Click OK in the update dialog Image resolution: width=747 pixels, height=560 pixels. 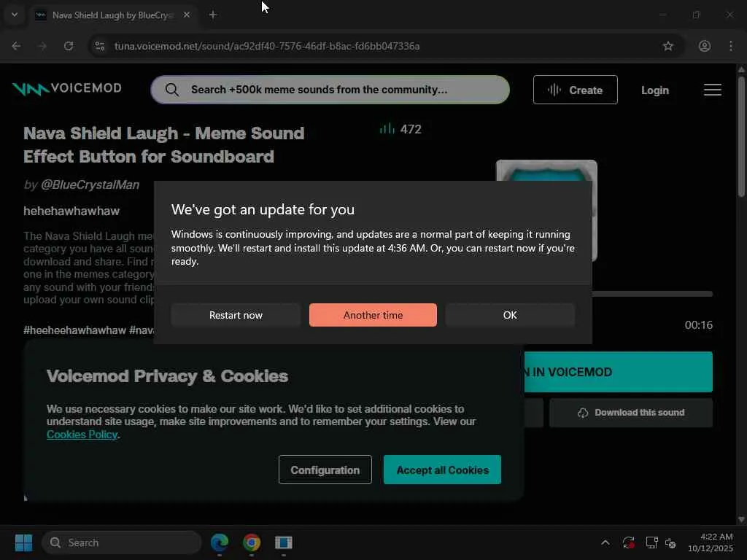click(x=510, y=315)
